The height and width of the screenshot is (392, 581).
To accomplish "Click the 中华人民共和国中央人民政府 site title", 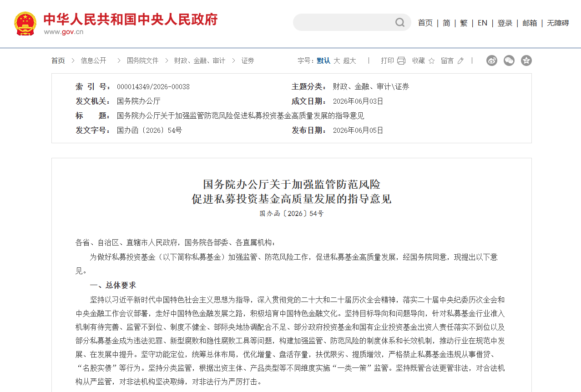I will 131,19.
